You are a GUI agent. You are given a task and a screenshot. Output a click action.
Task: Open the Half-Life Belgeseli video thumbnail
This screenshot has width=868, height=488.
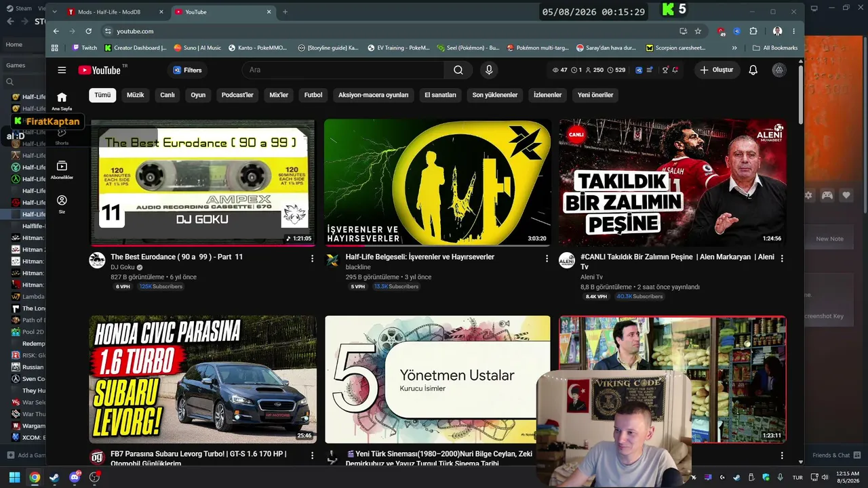pyautogui.click(x=437, y=182)
